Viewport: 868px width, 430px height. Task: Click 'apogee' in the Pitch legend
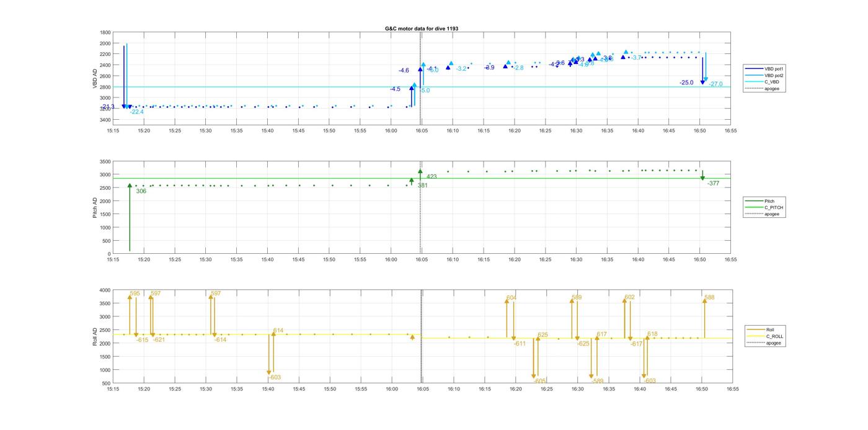click(x=772, y=214)
